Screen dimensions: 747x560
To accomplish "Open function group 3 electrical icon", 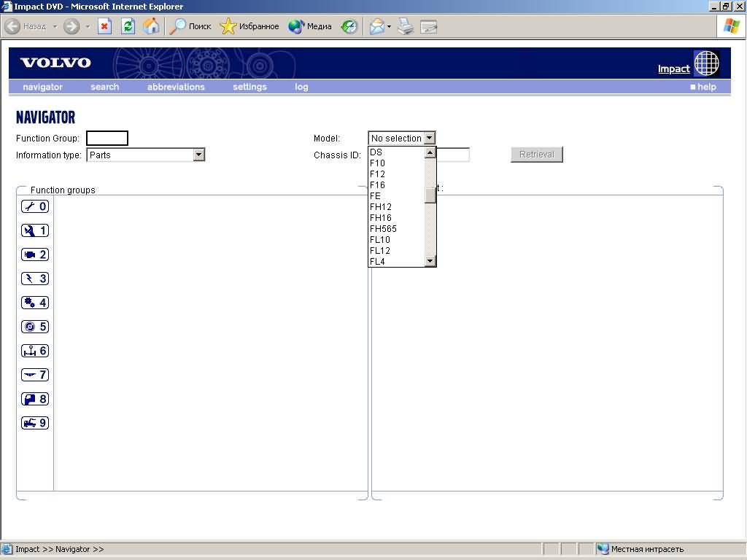I will pos(35,279).
